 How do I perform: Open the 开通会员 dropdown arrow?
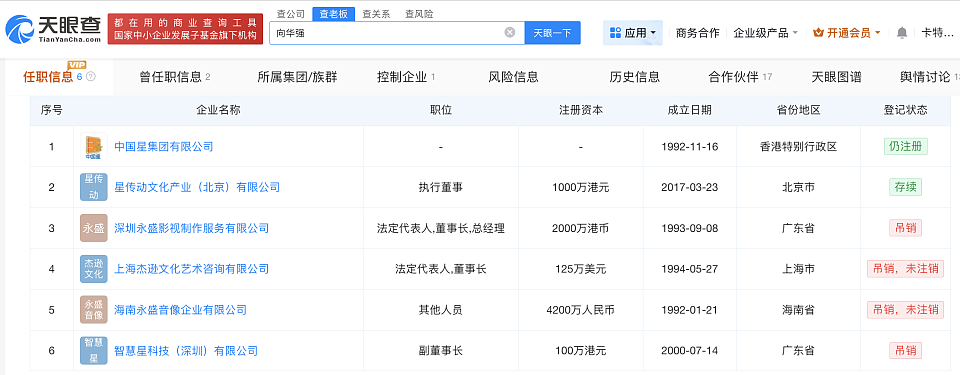tap(877, 33)
